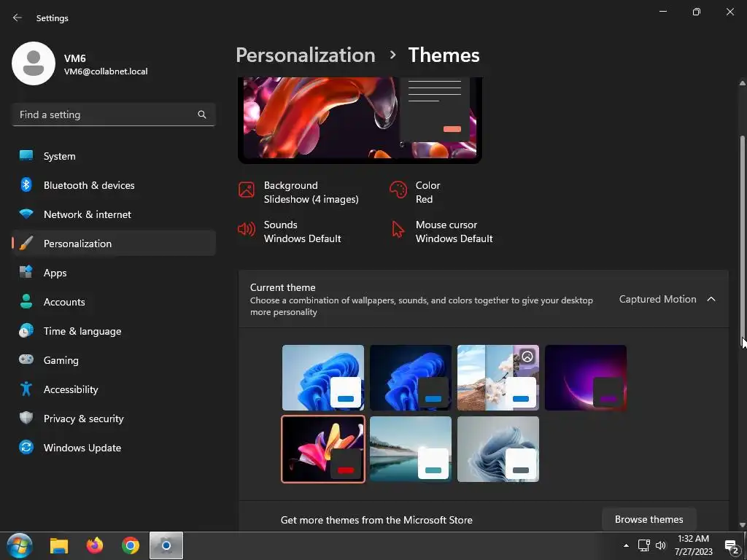Image resolution: width=747 pixels, height=560 pixels.
Task: Show hidden tray icons arrow
Action: pyautogui.click(x=626, y=545)
